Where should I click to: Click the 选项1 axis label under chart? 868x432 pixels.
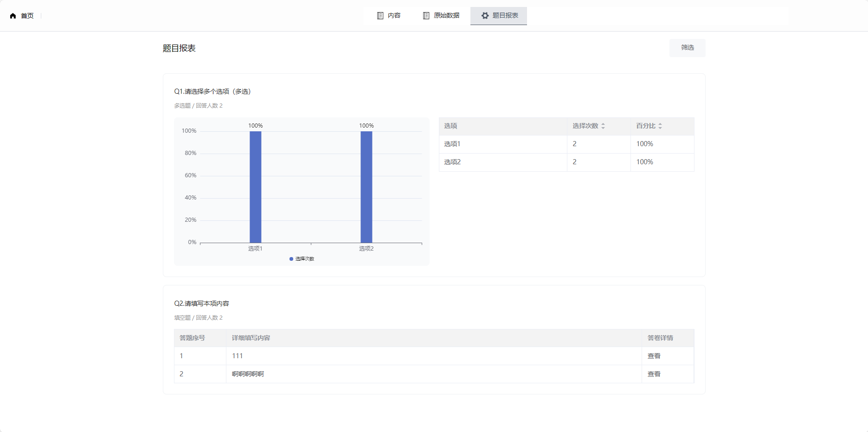(255, 249)
